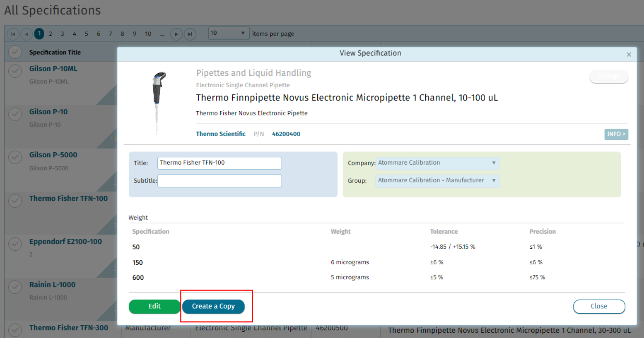Viewport: 644px width, 338px height.
Task: Check the Thermo Fisher TFN-300 row
Action: 15,330
